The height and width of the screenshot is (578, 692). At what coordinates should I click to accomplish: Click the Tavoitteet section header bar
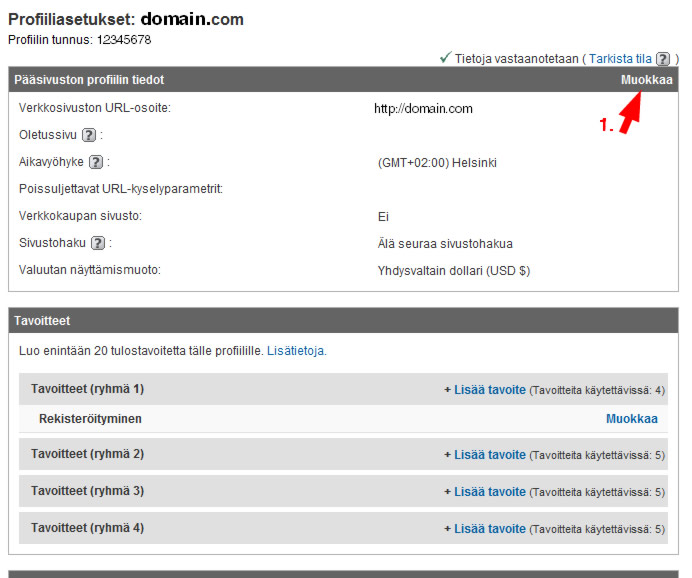343,320
